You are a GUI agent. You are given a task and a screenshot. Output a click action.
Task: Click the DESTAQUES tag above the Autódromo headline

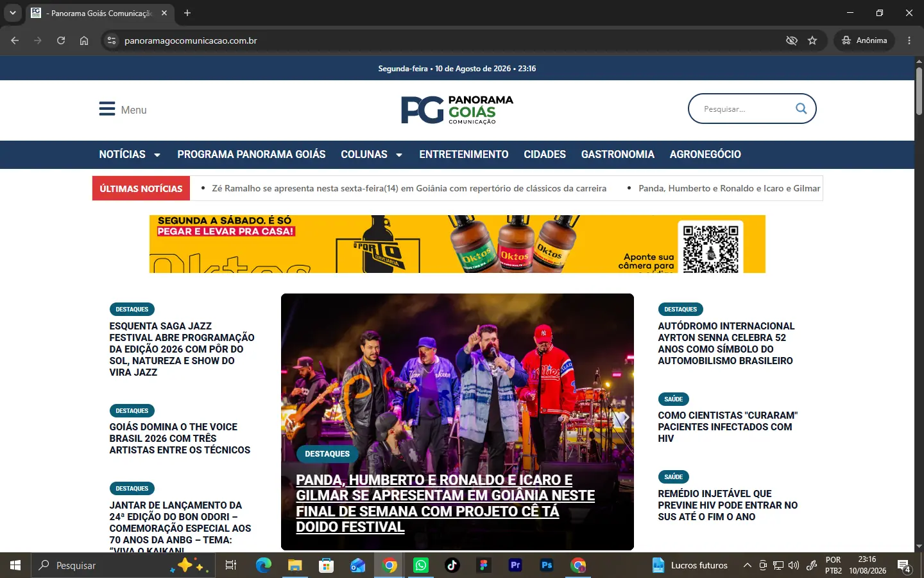point(681,309)
